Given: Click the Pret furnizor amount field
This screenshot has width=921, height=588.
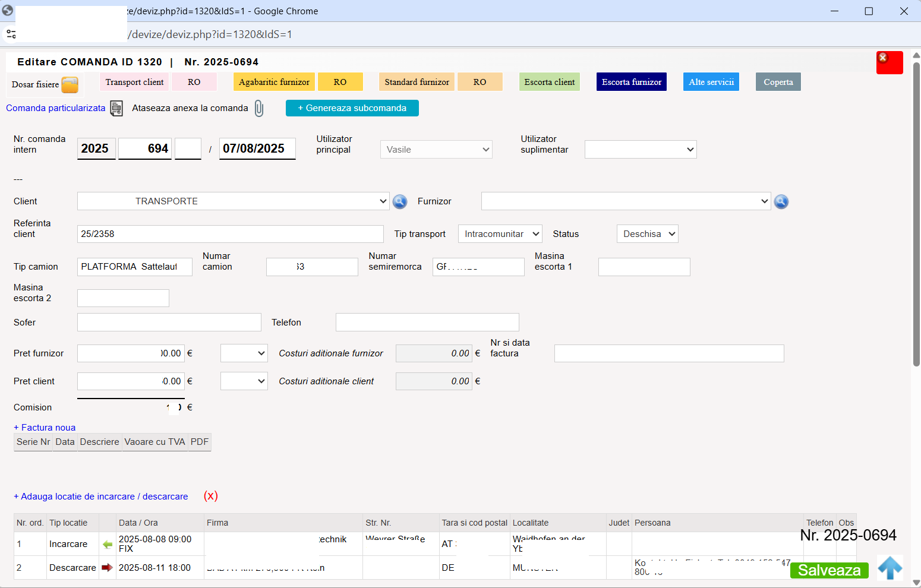Looking at the screenshot, I should (131, 353).
